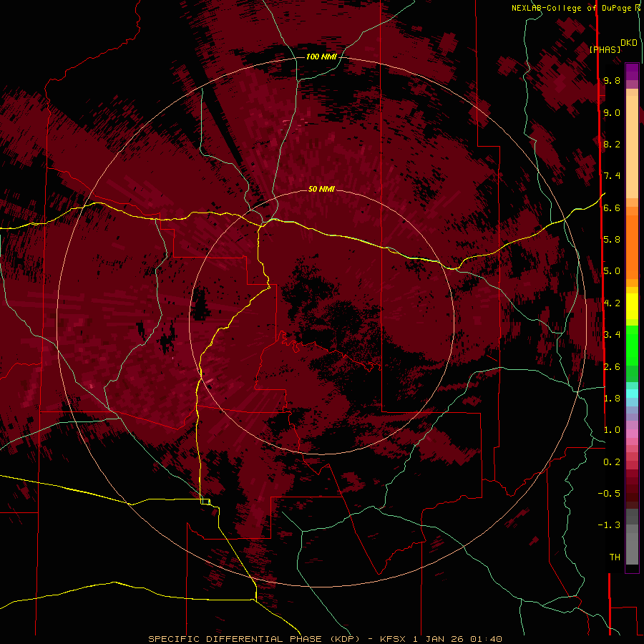Pick the yellow swatch beside 4.2
This screenshot has height=644, width=644.
[x=632, y=306]
